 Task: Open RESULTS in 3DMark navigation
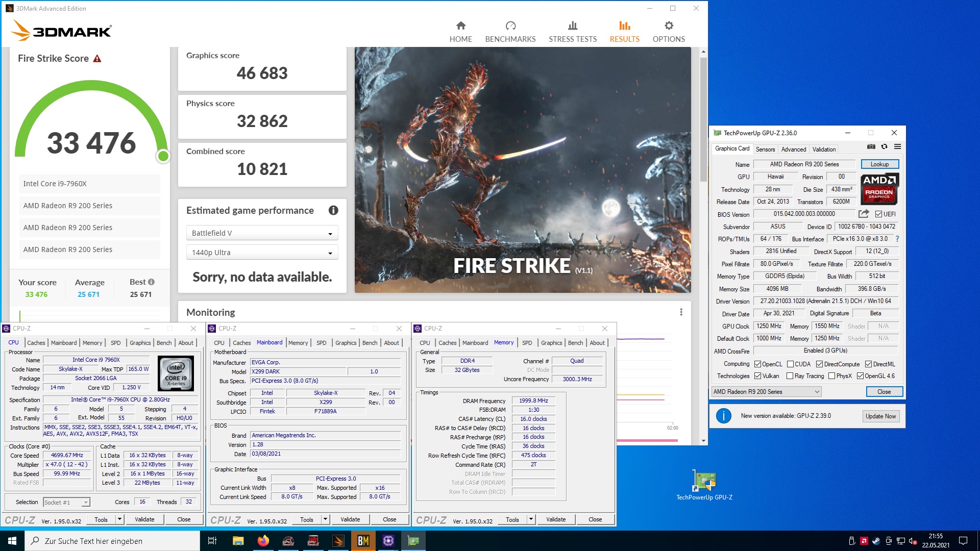(x=624, y=32)
